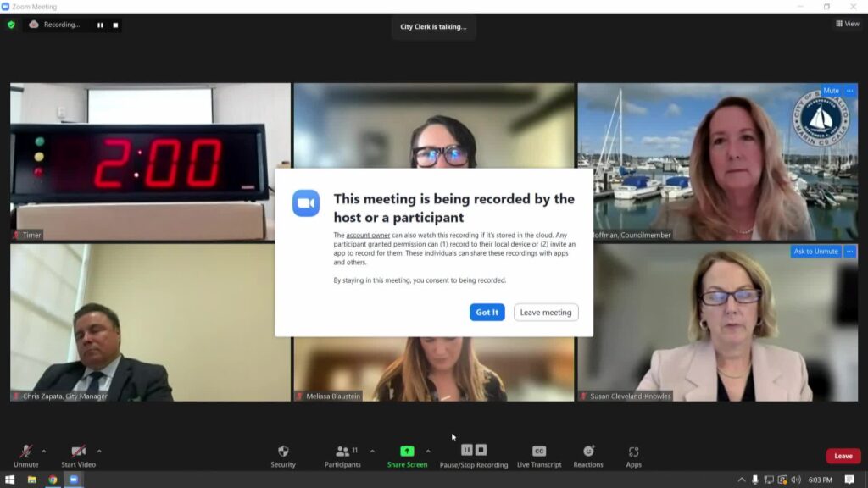Stop recording via top-left indicator
Image resolution: width=868 pixels, height=488 pixels.
(115, 25)
